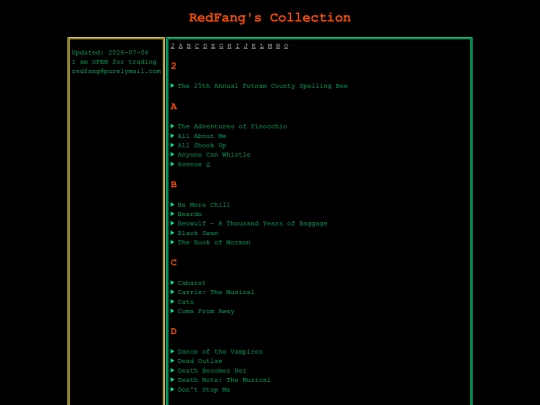Screen dimensions: 540x405
Task: Jump to letter O in the index
Action: tap(286, 46)
